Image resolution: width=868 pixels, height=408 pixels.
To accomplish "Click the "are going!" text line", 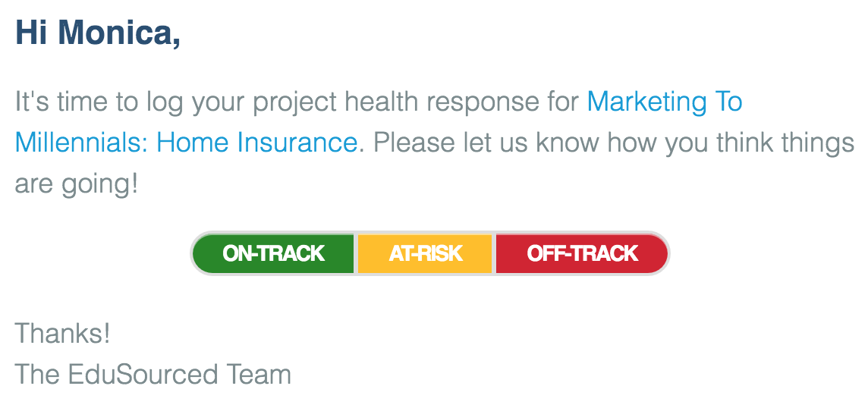I will point(77,183).
